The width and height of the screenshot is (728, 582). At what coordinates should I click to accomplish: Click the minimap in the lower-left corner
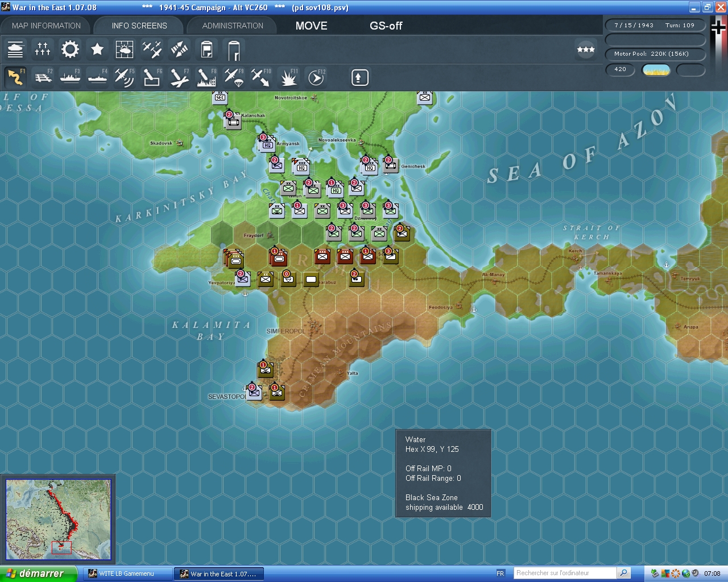coord(58,519)
